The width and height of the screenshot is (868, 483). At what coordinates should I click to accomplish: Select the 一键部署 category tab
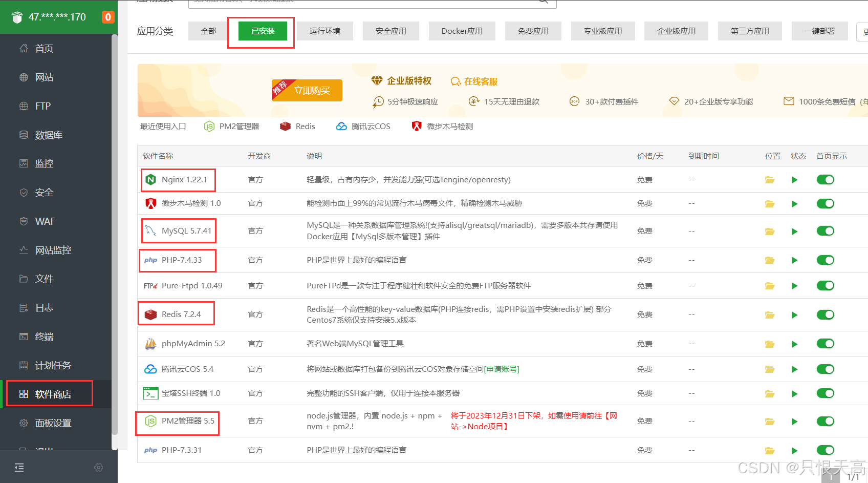pos(819,31)
